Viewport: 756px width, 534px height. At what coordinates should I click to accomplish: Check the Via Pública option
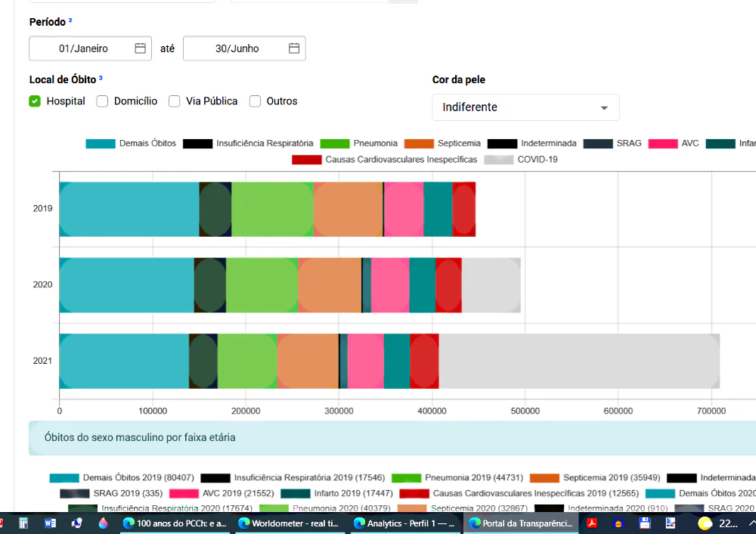(x=175, y=101)
